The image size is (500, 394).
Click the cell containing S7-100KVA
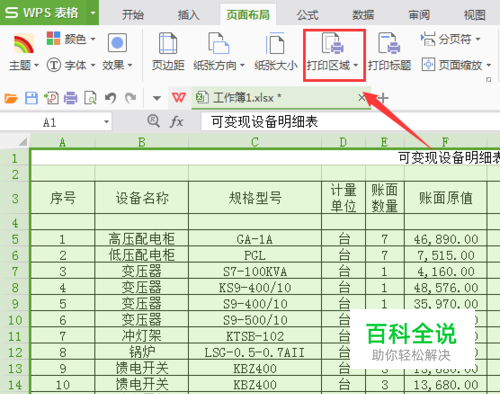pyautogui.click(x=255, y=271)
